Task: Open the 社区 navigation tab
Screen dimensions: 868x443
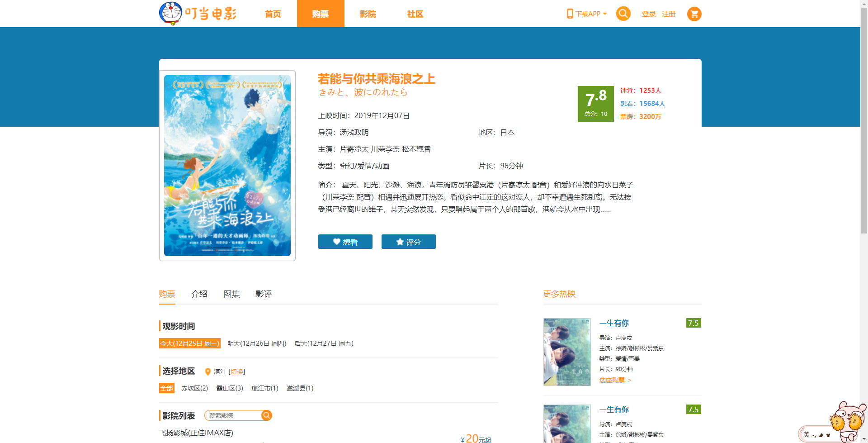Action: tap(415, 14)
